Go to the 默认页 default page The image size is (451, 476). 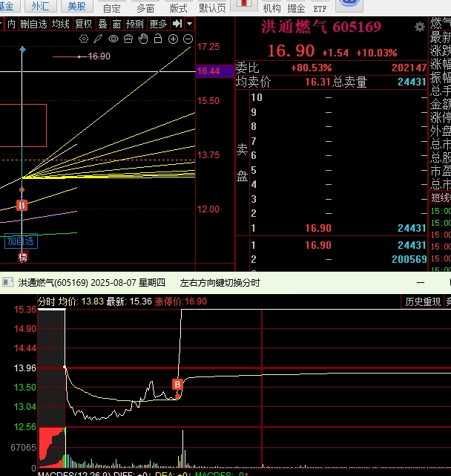(212, 8)
